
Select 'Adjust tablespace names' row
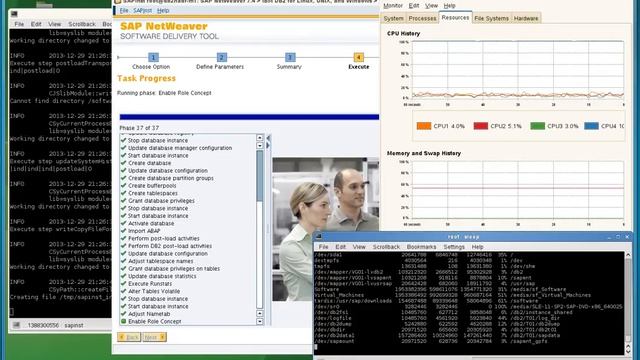(160, 261)
